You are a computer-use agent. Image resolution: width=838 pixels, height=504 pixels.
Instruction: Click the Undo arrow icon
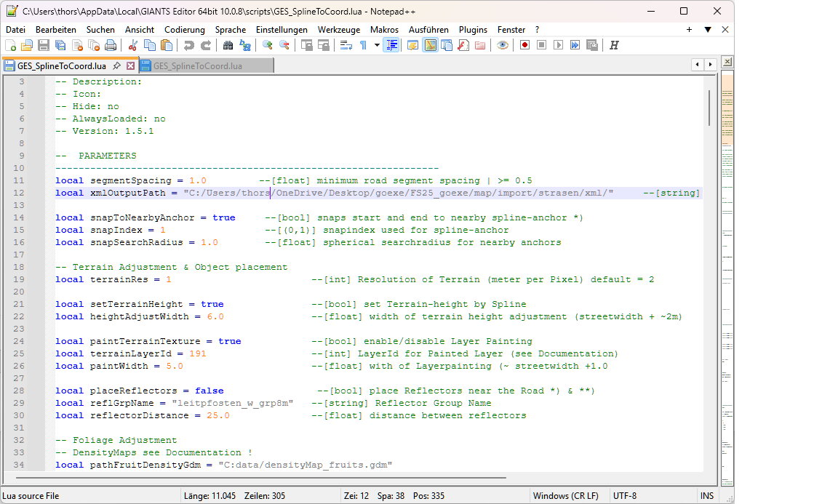189,45
